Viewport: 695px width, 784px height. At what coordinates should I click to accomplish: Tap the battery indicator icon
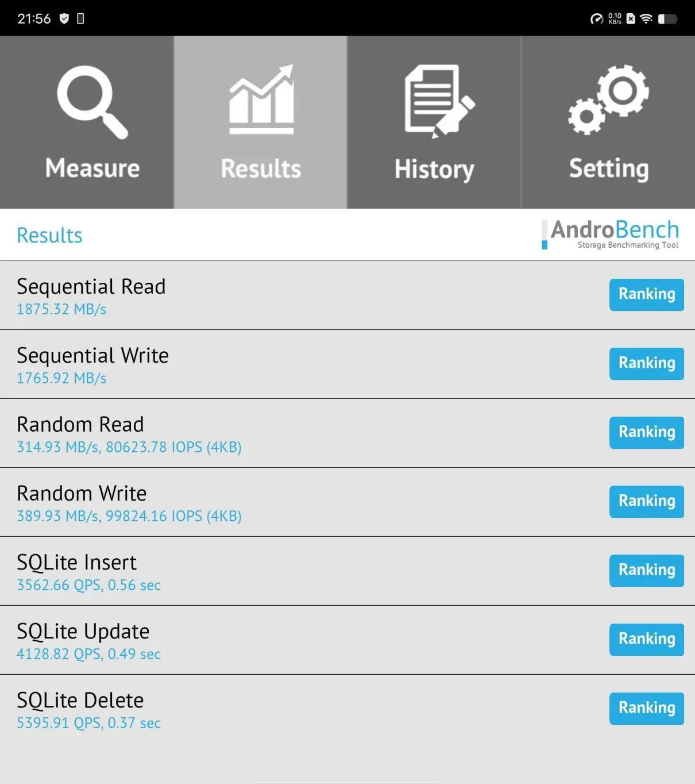667,19
